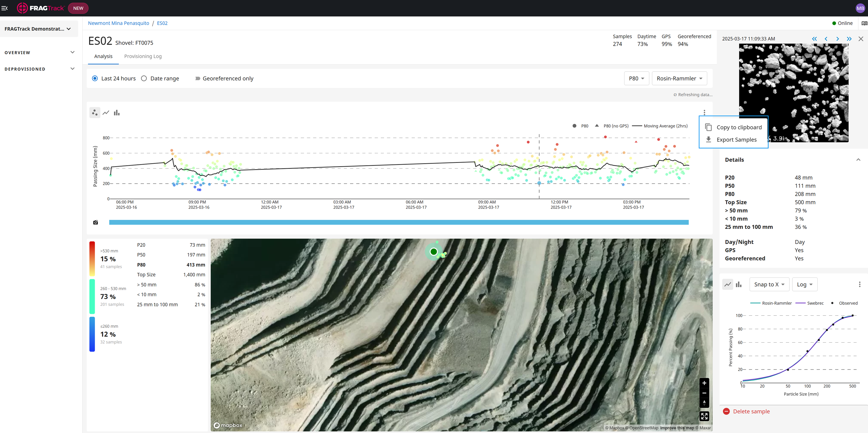The image size is (868, 433).
Task: Open the MB user avatar menu
Action: point(860,8)
